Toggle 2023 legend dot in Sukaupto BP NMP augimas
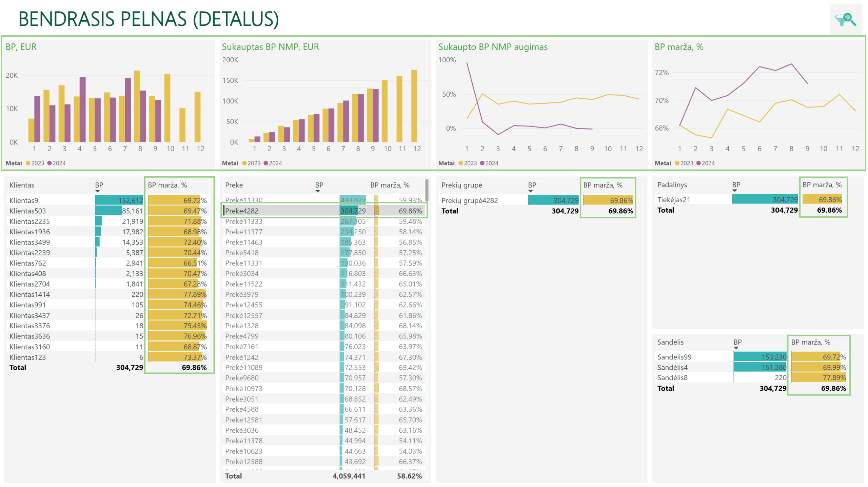Screen dimensions: 868x487 point(461,163)
